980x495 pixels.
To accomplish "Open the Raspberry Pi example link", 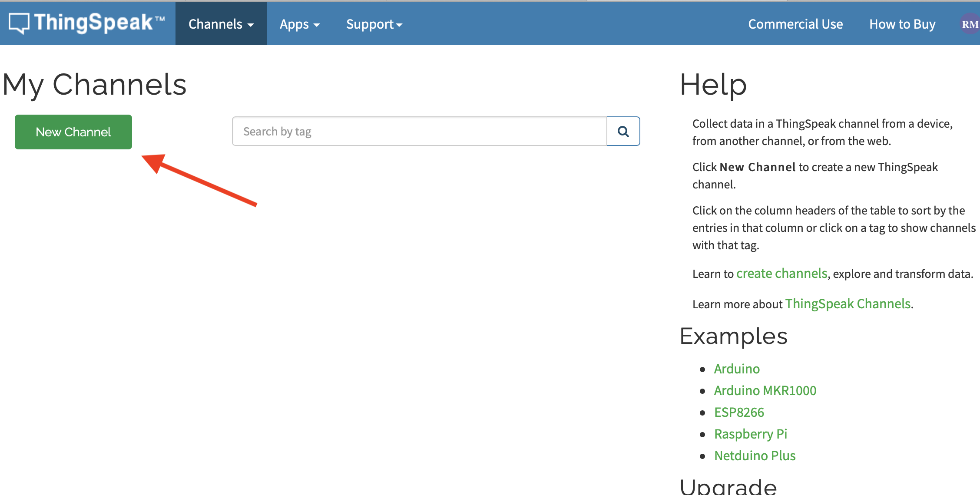I will click(x=750, y=434).
